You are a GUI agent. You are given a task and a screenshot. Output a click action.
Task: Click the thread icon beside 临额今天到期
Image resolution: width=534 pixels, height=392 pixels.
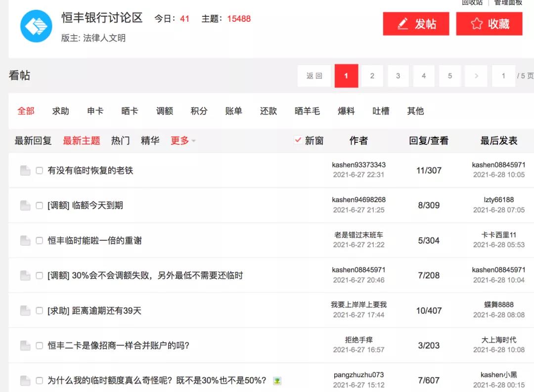[25, 205]
